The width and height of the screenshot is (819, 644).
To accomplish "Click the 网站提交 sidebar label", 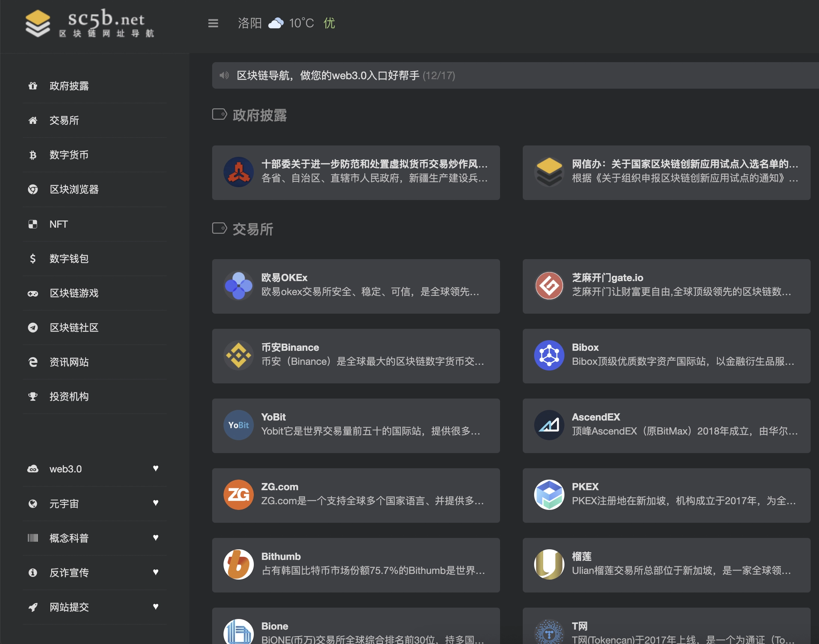I will (x=69, y=607).
